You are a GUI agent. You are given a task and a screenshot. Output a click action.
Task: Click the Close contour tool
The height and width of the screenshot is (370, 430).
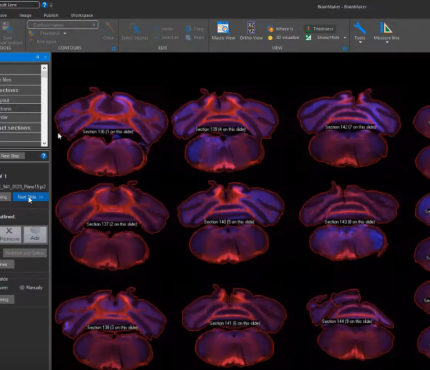point(108,31)
